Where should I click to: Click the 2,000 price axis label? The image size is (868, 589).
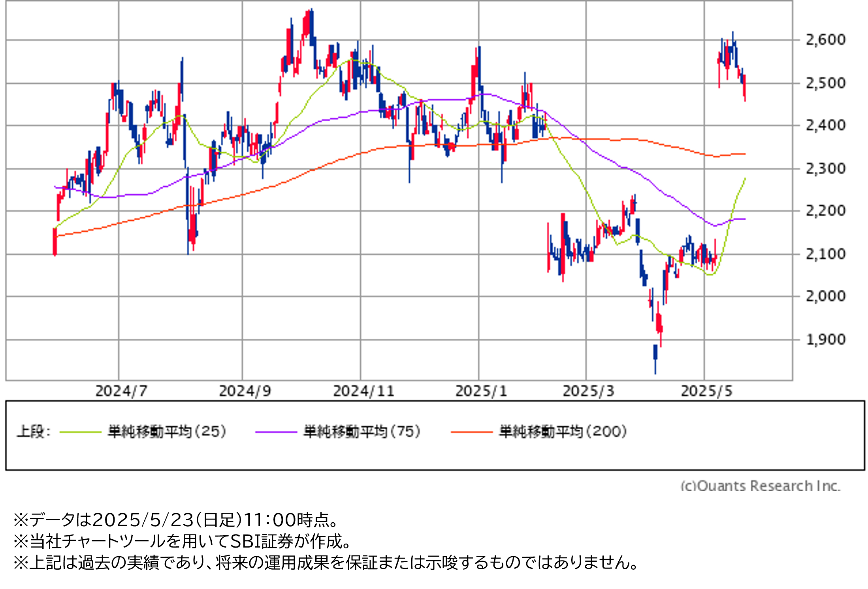(825, 296)
